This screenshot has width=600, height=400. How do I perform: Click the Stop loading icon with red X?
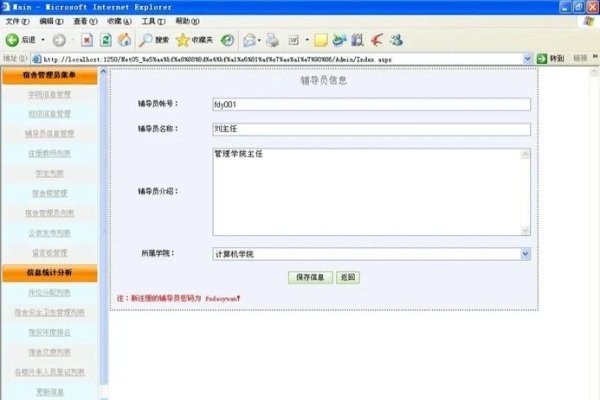click(x=87, y=40)
